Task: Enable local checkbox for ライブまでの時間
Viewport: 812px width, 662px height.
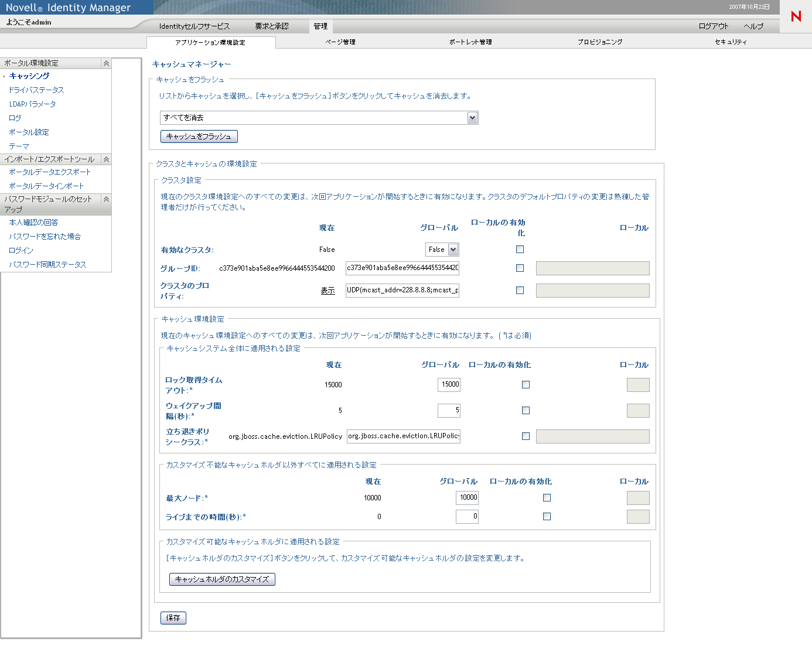Action: click(x=547, y=517)
